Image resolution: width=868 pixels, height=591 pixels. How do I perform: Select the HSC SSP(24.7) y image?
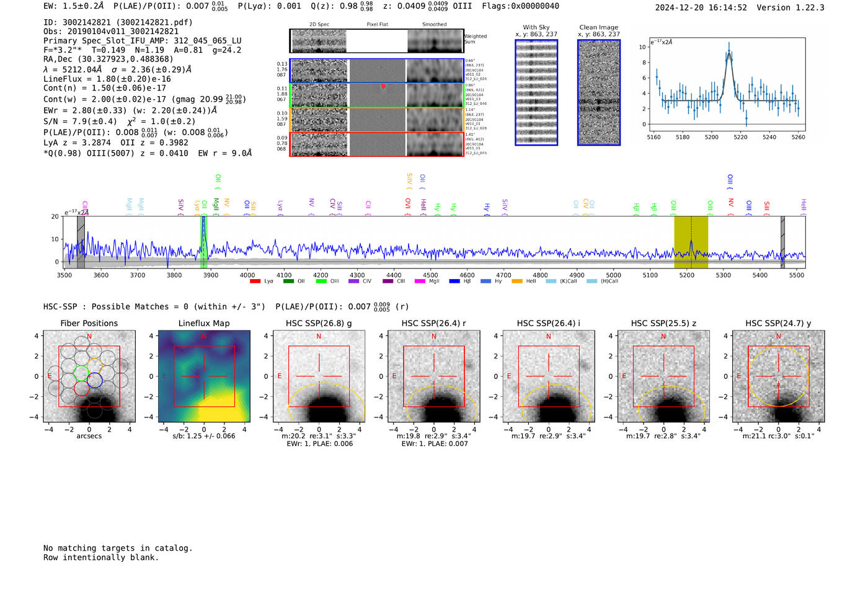779,376
